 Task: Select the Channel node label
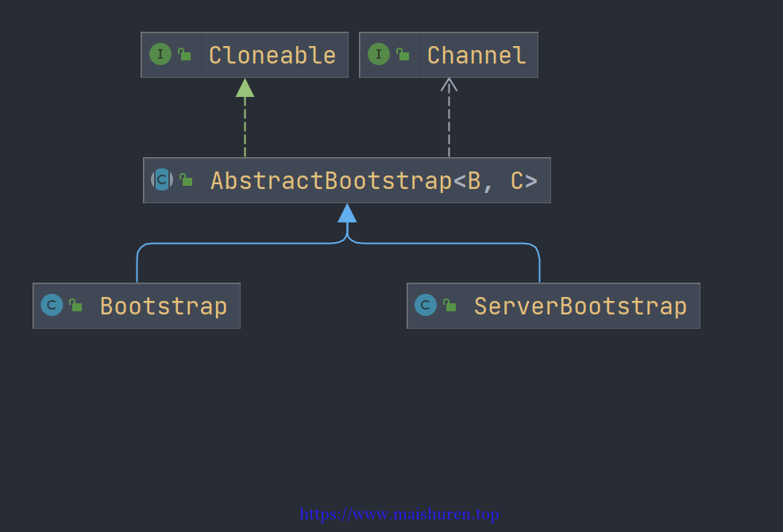tap(476, 56)
